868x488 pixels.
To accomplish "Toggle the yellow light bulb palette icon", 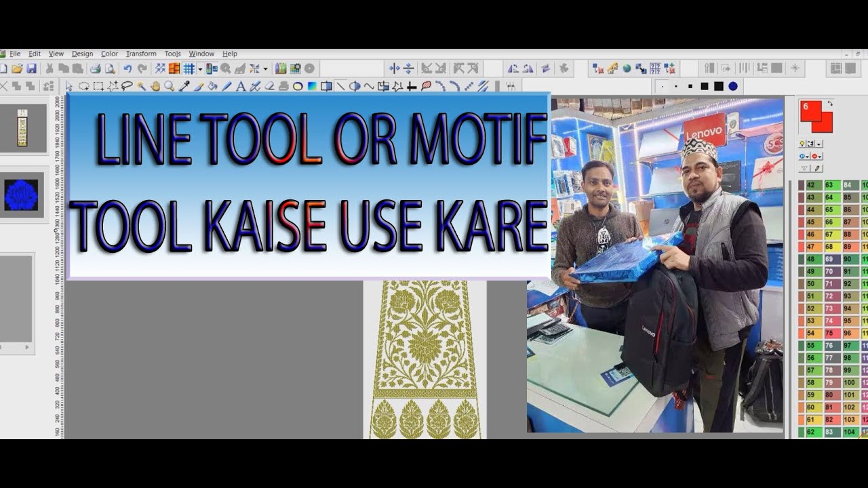I will [x=802, y=144].
